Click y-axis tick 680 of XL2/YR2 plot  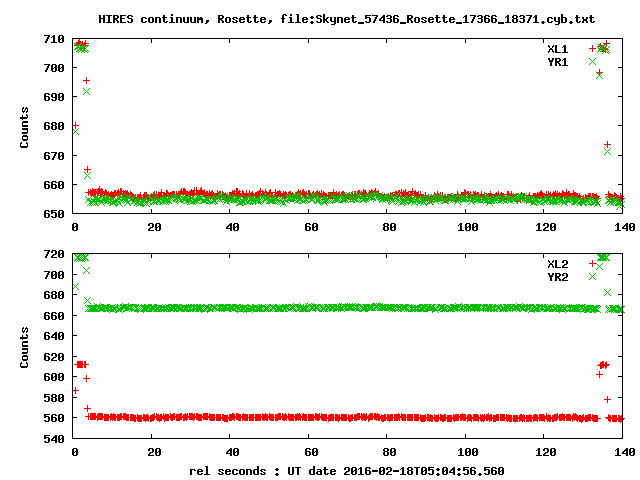click(54, 295)
